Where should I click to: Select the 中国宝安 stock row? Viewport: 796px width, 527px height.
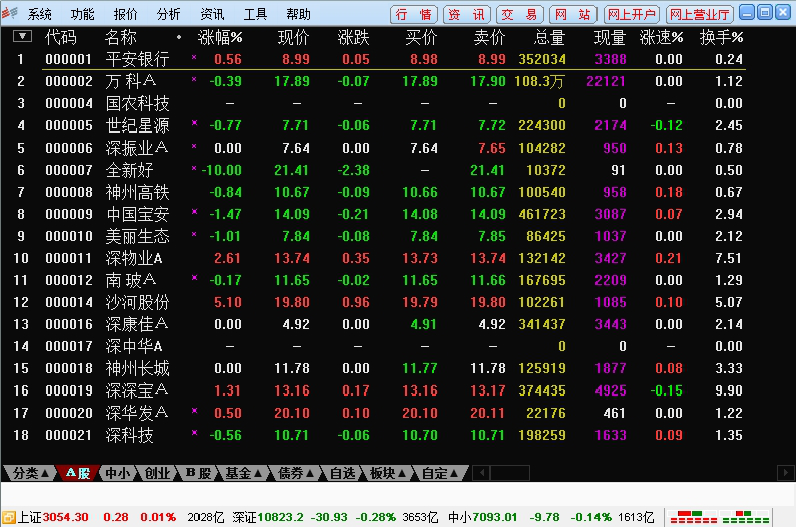coord(379,214)
